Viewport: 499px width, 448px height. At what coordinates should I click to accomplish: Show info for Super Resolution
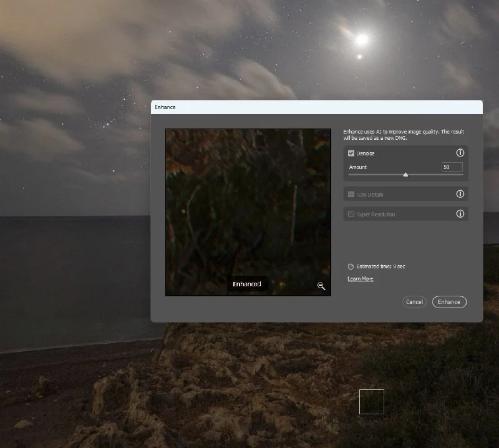click(460, 214)
